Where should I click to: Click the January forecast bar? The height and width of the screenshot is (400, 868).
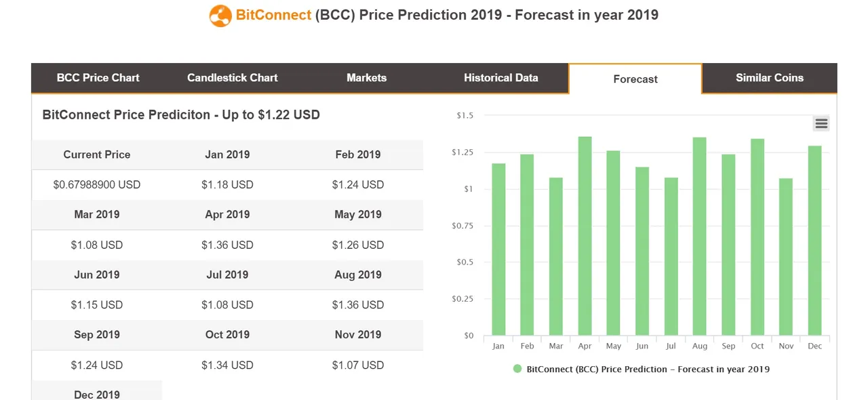click(498, 251)
